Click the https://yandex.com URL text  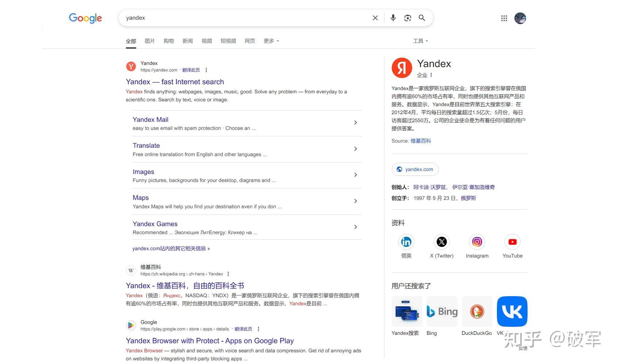(x=159, y=70)
